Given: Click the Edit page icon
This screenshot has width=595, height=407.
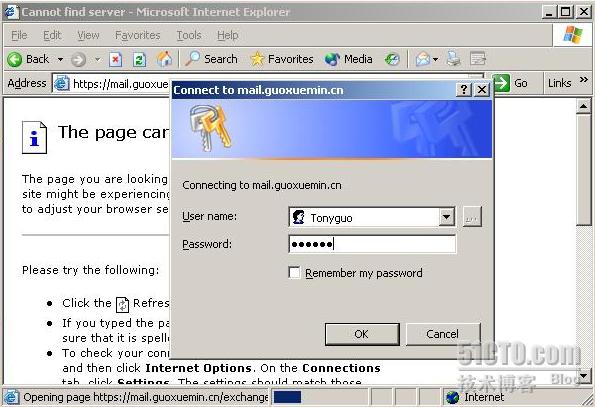Looking at the screenshot, I should click(x=477, y=59).
